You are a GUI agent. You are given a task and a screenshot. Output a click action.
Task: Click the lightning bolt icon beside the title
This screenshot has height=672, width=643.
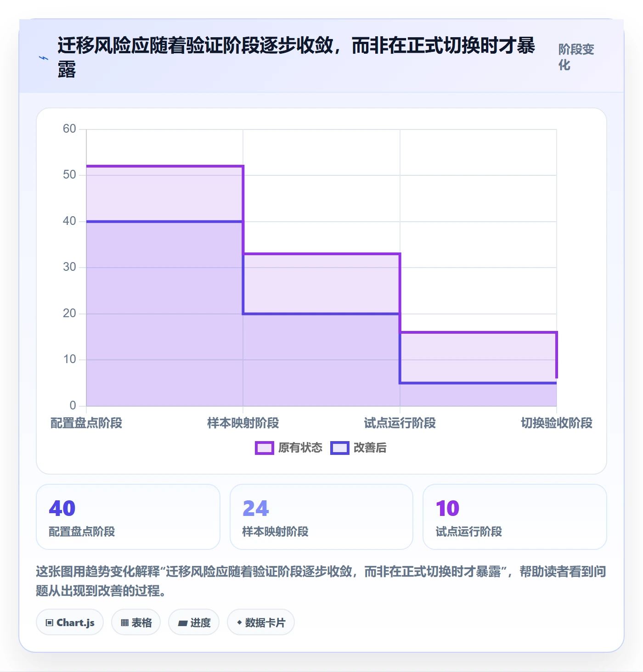point(44,58)
